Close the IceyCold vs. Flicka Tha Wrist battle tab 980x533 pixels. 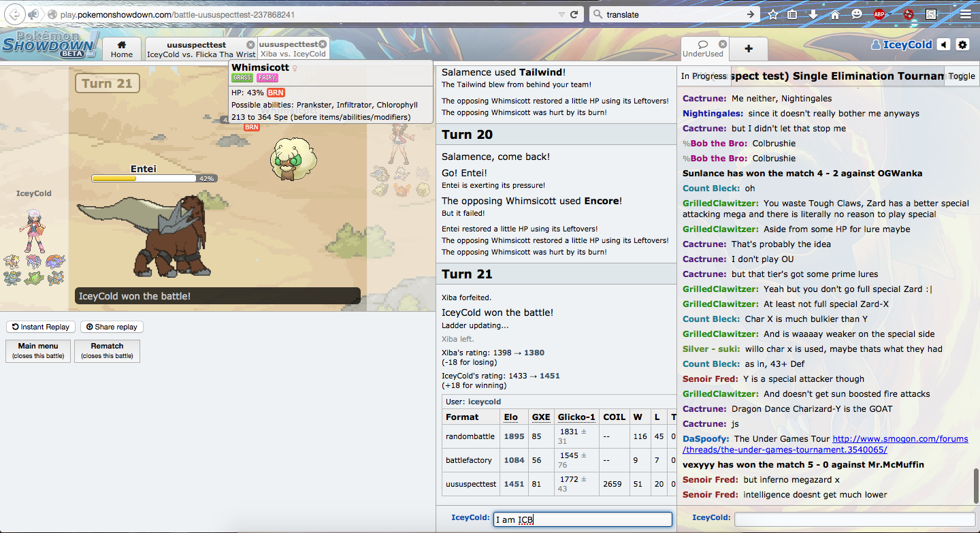pos(250,44)
